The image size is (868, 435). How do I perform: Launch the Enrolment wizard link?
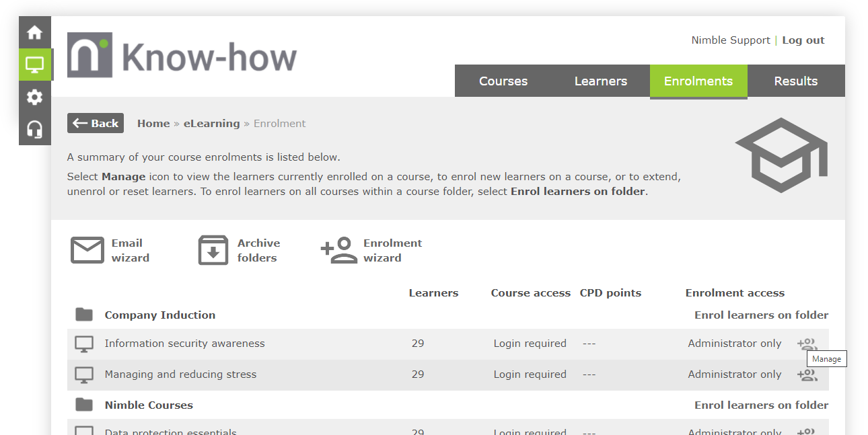(x=393, y=250)
